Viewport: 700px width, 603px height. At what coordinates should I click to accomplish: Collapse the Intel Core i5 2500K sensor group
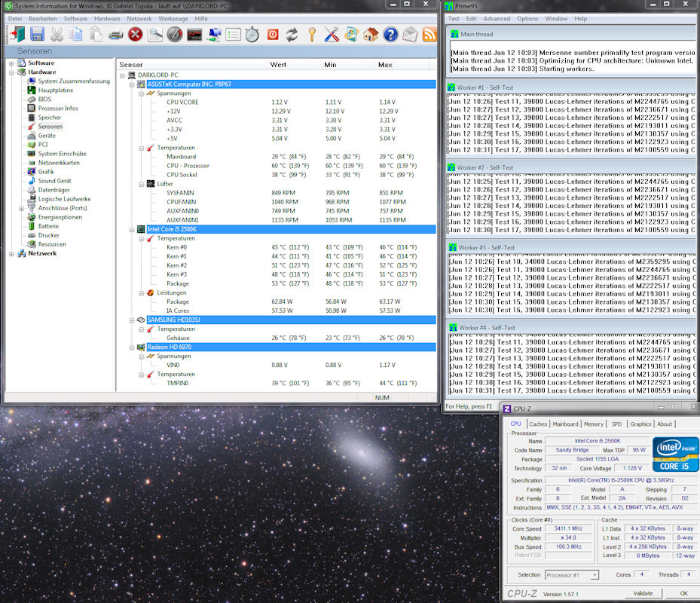(x=132, y=229)
